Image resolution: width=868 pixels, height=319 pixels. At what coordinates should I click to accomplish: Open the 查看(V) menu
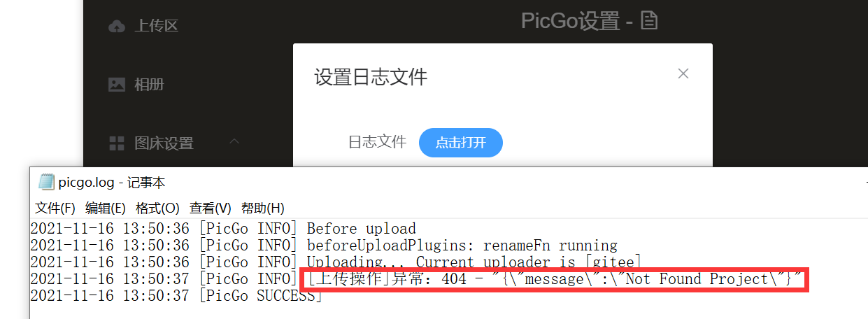pyautogui.click(x=211, y=208)
